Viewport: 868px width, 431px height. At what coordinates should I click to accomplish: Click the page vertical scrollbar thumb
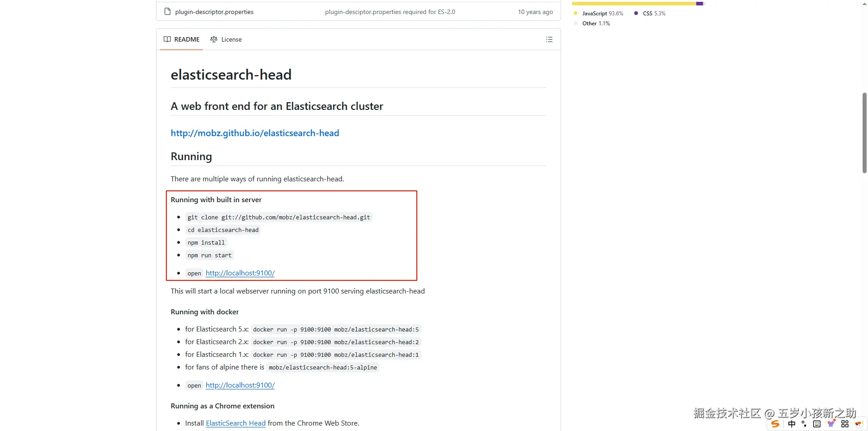(864, 133)
